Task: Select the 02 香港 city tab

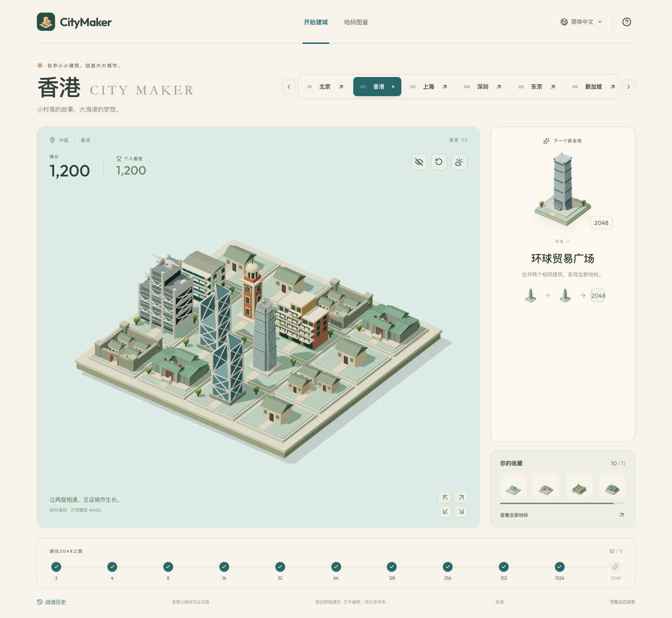Action: [x=377, y=87]
